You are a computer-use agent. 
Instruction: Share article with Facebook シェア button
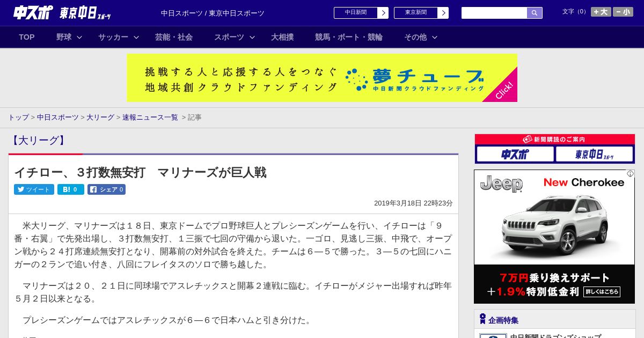pos(106,189)
